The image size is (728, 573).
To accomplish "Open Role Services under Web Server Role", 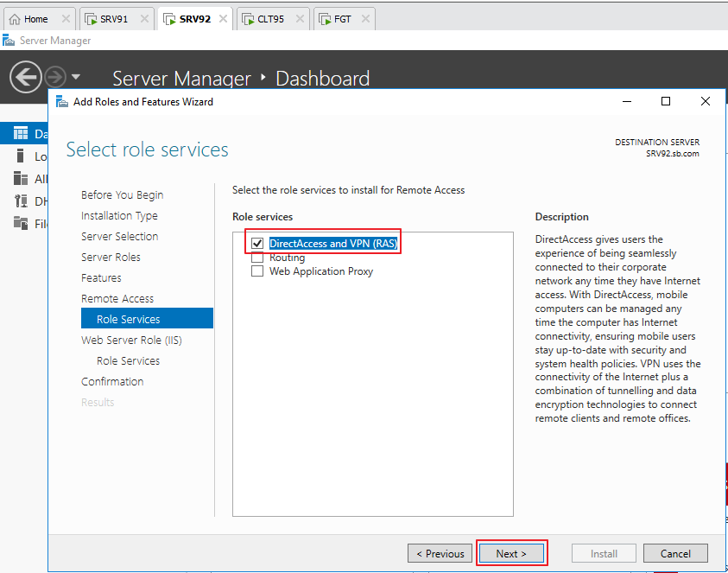I will (x=128, y=360).
